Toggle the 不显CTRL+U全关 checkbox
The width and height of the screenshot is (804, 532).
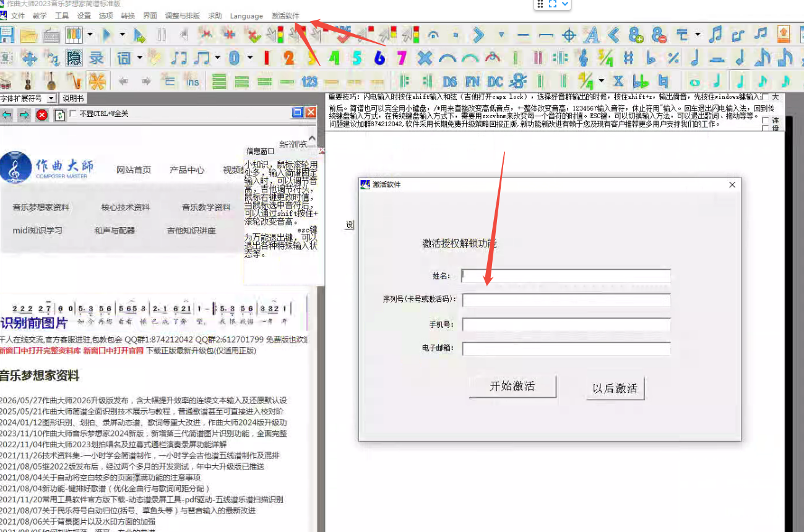tap(74, 114)
